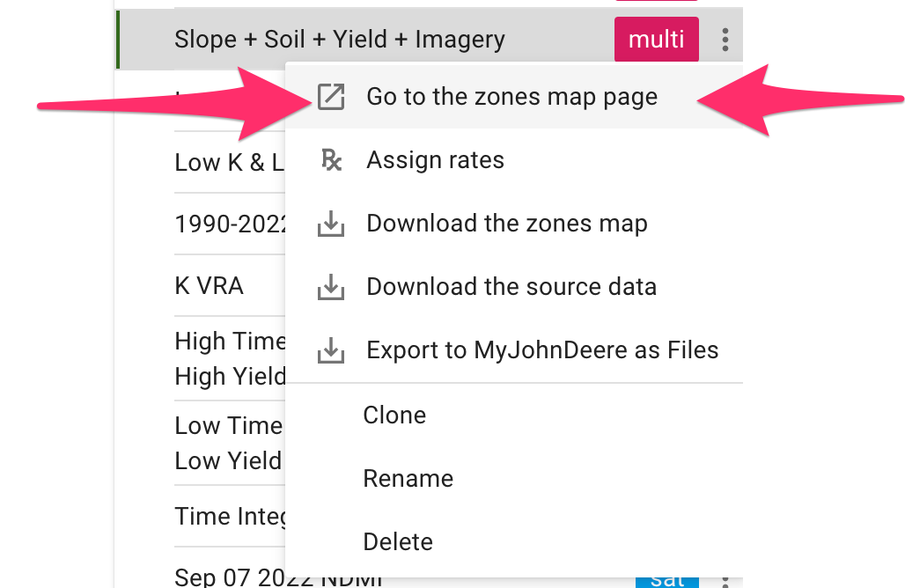Select the K VRA list item
Viewport: 905px width, 588px height.
pos(210,286)
